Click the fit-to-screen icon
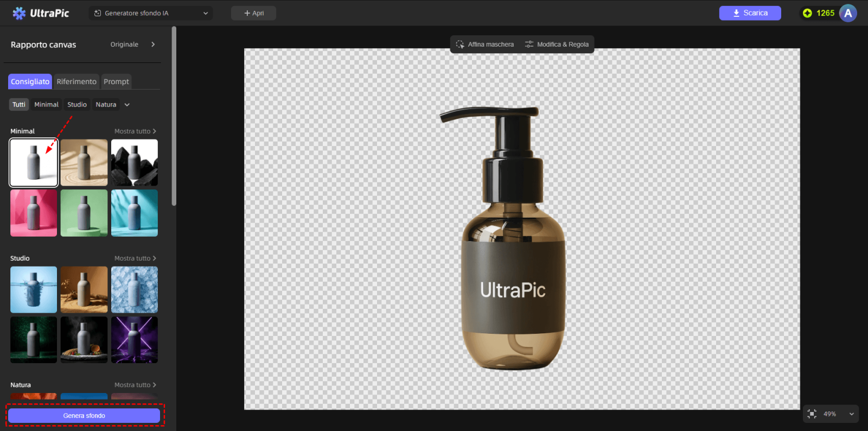868x431 pixels. pos(812,414)
